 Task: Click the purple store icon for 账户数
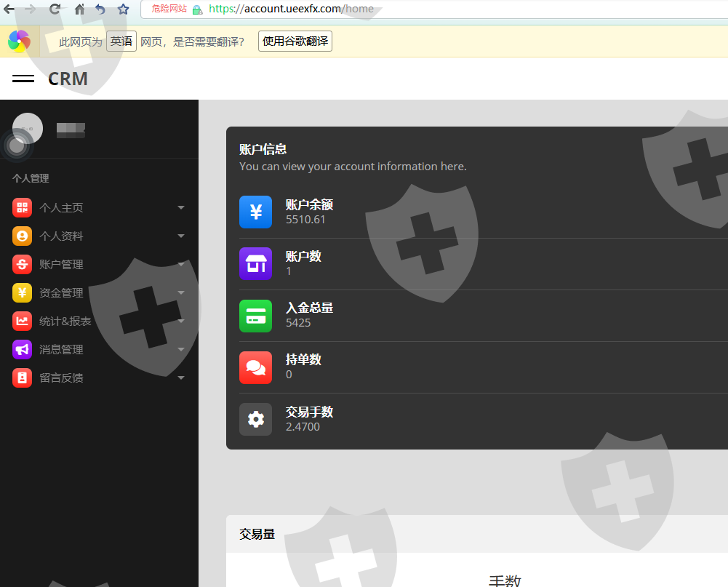[255, 263]
